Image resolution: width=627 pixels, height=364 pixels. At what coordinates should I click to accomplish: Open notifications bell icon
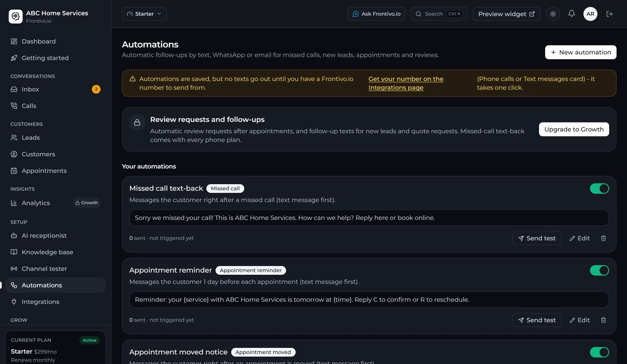click(x=572, y=14)
